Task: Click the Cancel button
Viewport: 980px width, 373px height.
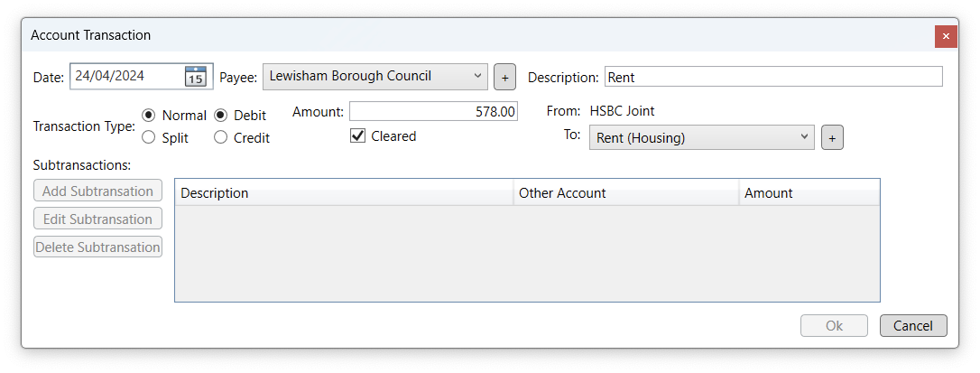Action: [913, 325]
